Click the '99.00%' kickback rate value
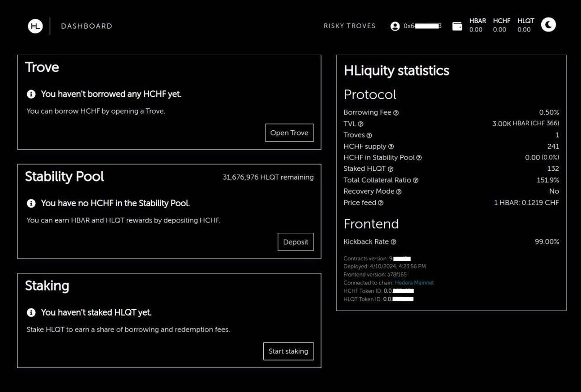581x392 pixels. tap(547, 241)
